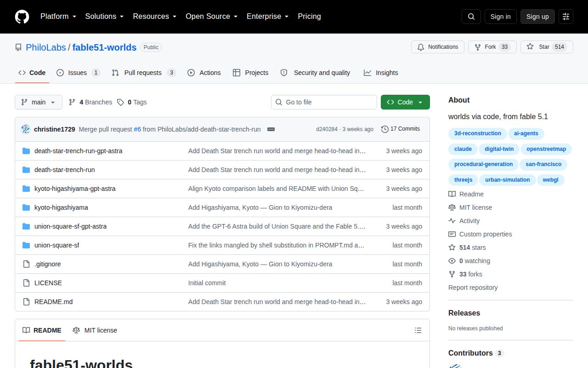This screenshot has height=368, width=588.
Task: Open pull request #6 link
Action: pos(137,129)
